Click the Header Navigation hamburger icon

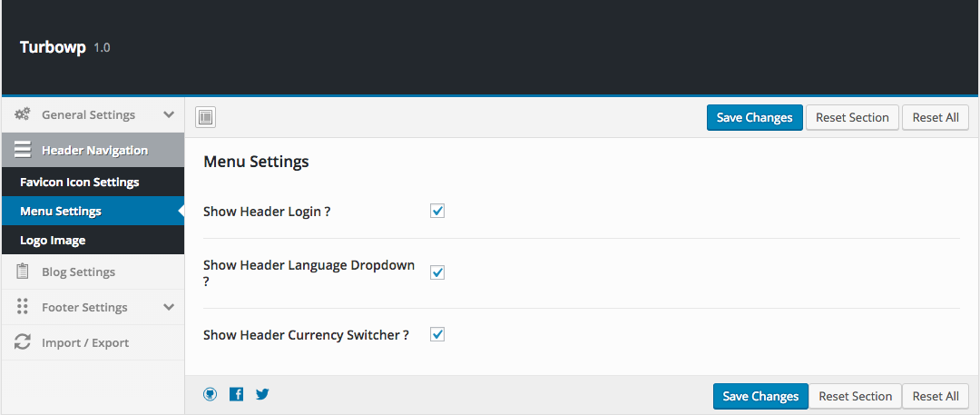click(23, 150)
